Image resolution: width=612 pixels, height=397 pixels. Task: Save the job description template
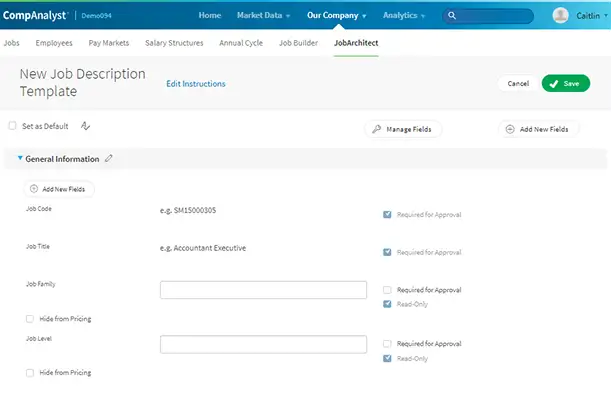566,84
